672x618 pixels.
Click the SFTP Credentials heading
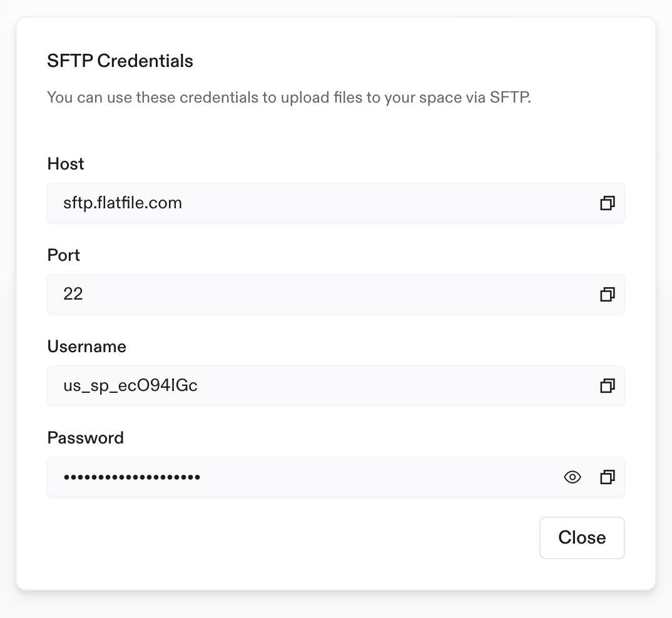point(120,61)
